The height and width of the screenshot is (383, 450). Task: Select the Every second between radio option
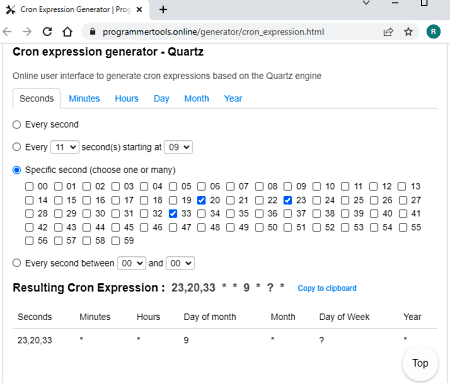[x=17, y=263]
